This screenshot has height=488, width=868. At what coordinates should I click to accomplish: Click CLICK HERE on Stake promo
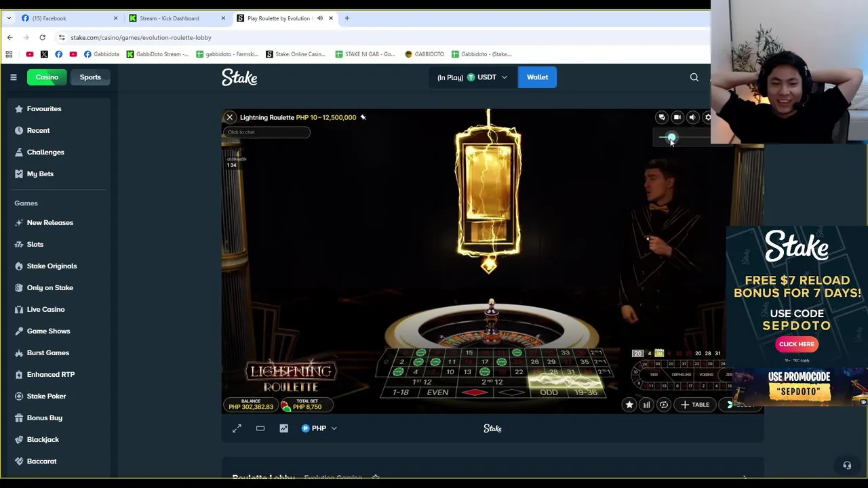point(797,344)
